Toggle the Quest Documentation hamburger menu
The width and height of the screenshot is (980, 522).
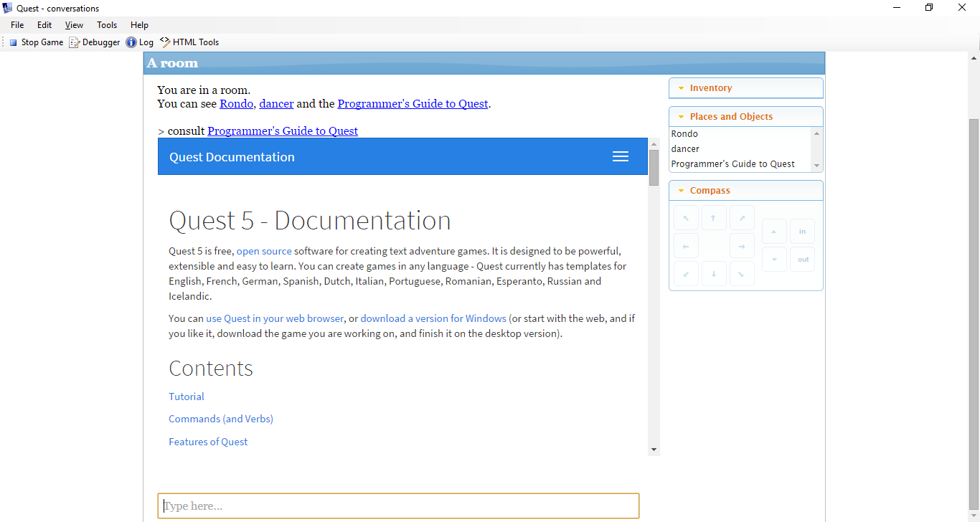click(621, 157)
